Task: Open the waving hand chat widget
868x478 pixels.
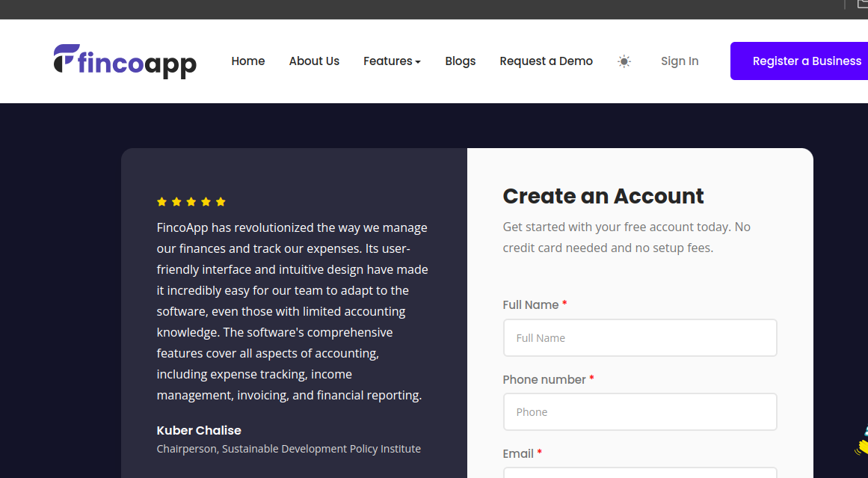Action: pyautogui.click(x=862, y=441)
